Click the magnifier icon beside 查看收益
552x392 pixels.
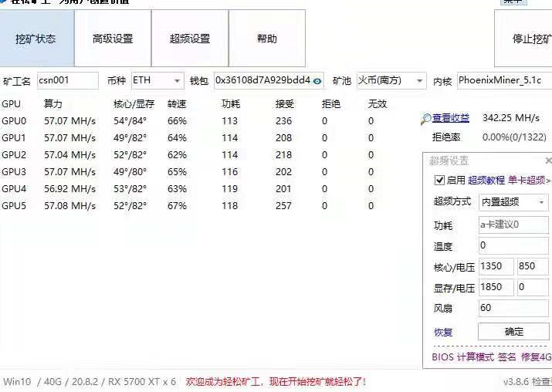[x=425, y=120]
